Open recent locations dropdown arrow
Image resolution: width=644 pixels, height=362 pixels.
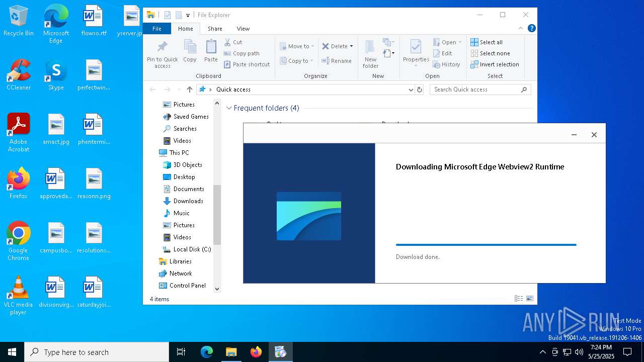tap(179, 89)
